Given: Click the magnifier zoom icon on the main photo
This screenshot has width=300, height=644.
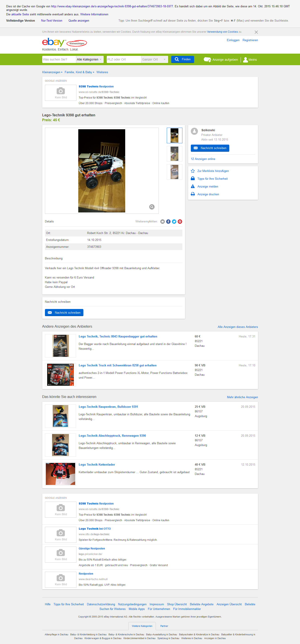Looking at the screenshot, I should click(152, 207).
